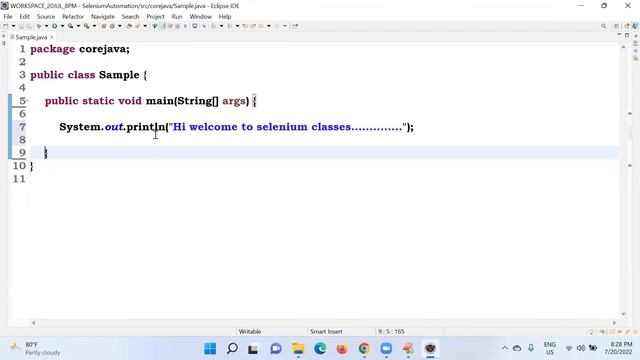Open Google Chrome from the taskbar

364,349
